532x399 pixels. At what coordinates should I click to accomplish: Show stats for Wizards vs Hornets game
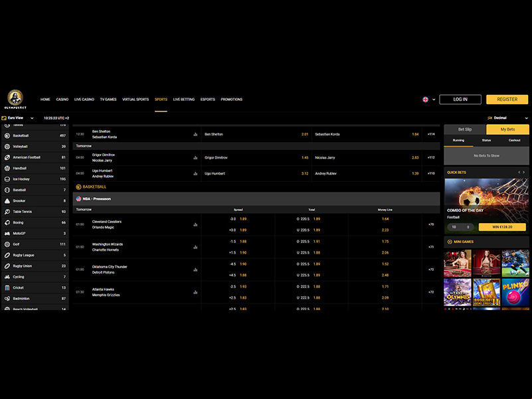click(x=195, y=248)
